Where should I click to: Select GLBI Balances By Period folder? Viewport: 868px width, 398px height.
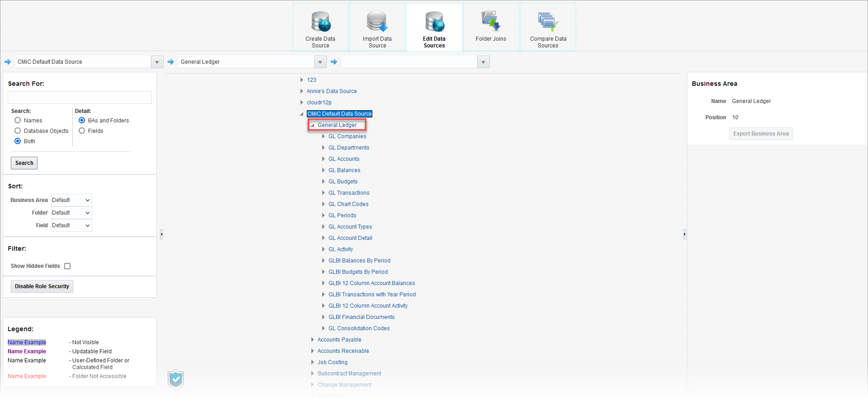tap(360, 261)
